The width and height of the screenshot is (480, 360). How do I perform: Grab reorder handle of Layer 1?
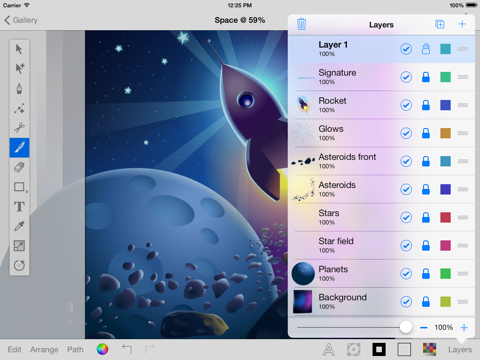463,49
